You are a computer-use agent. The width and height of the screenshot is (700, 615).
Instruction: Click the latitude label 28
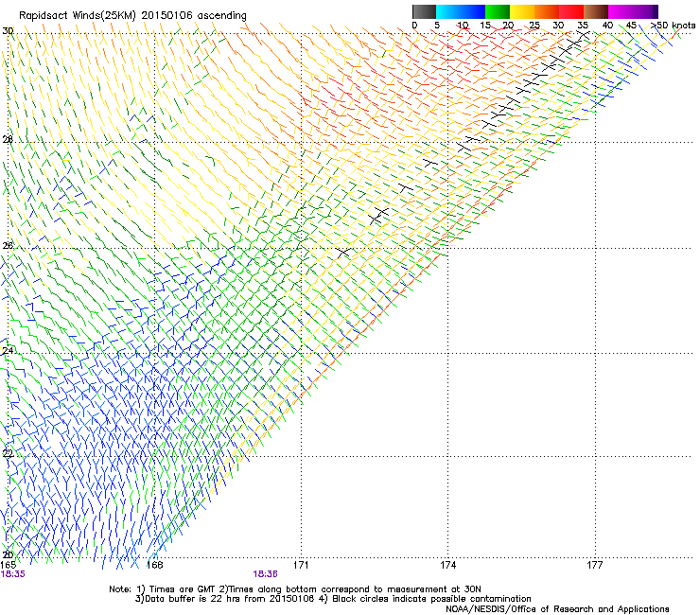8,139
